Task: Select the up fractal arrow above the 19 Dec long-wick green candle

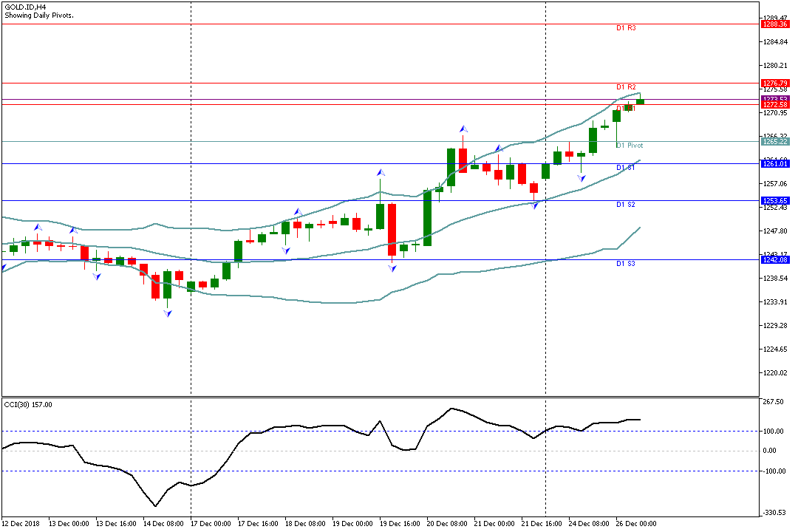Action: click(x=381, y=172)
